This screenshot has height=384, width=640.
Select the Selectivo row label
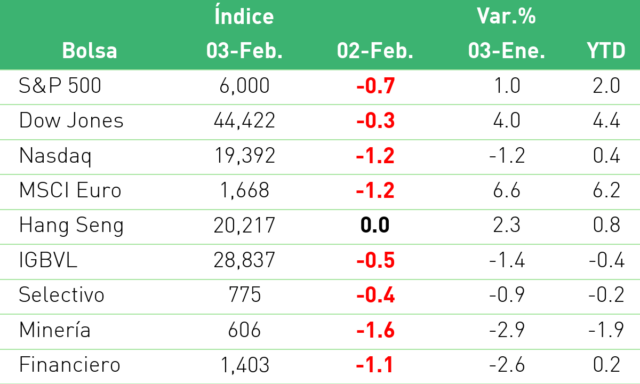point(62,295)
